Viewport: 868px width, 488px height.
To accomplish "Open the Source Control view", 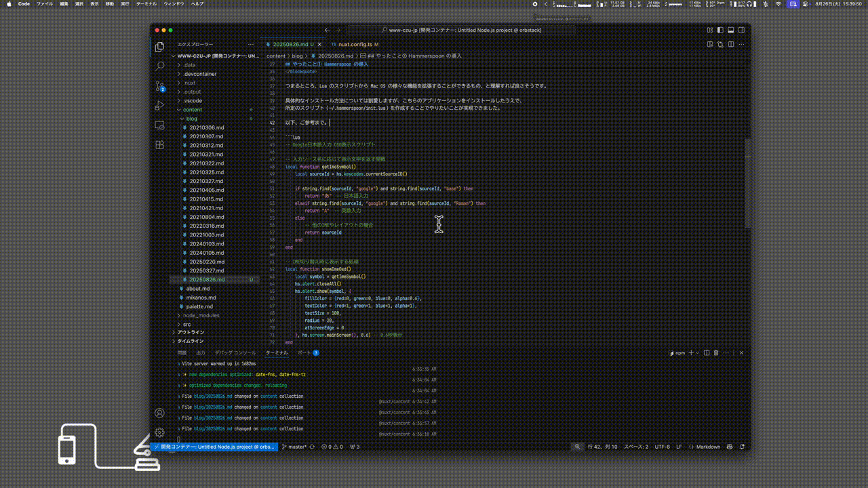I will point(159,86).
